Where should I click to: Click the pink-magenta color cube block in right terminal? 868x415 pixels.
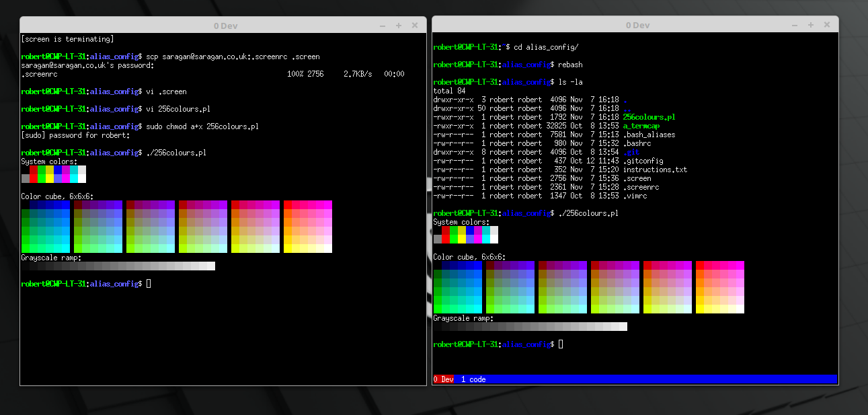(720, 287)
